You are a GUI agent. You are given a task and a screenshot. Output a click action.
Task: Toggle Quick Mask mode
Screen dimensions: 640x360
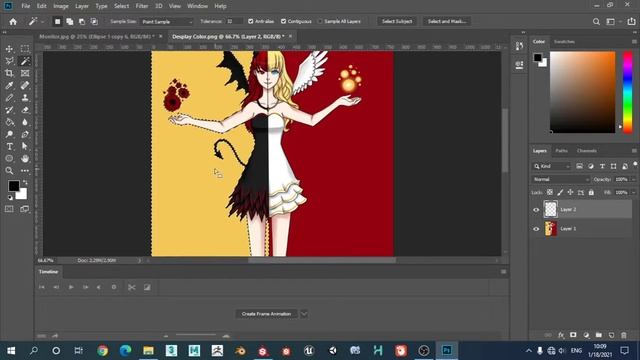[9, 209]
